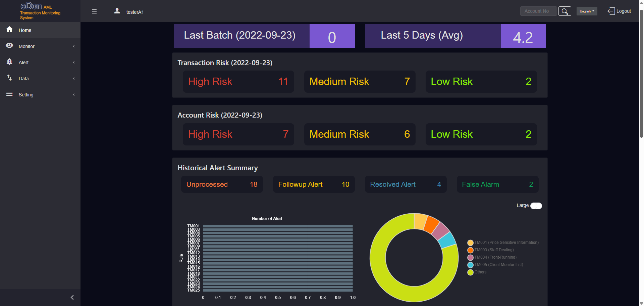Enable the Large chart toggle
The height and width of the screenshot is (306, 644).
[536, 206]
